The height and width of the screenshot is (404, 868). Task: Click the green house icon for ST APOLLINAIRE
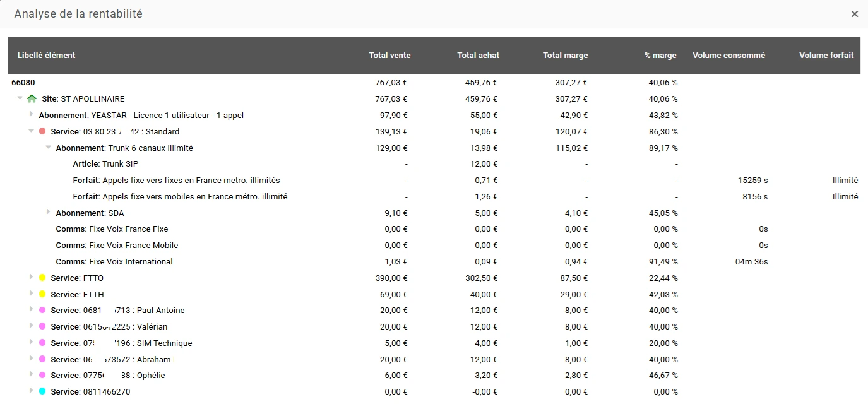32,98
